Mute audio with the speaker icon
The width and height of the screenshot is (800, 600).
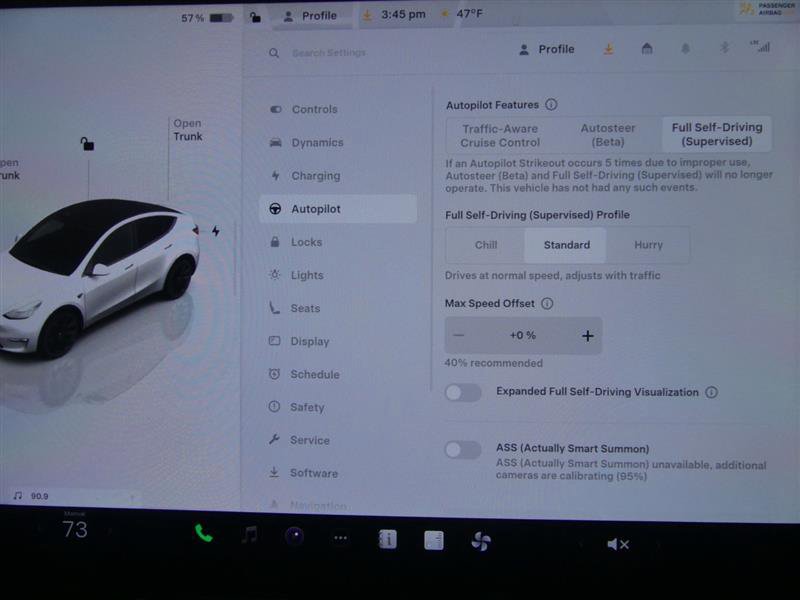tap(617, 544)
